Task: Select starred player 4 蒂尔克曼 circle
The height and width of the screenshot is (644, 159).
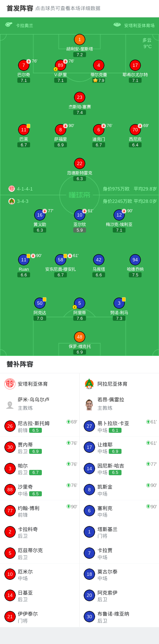Action: tap(98, 65)
